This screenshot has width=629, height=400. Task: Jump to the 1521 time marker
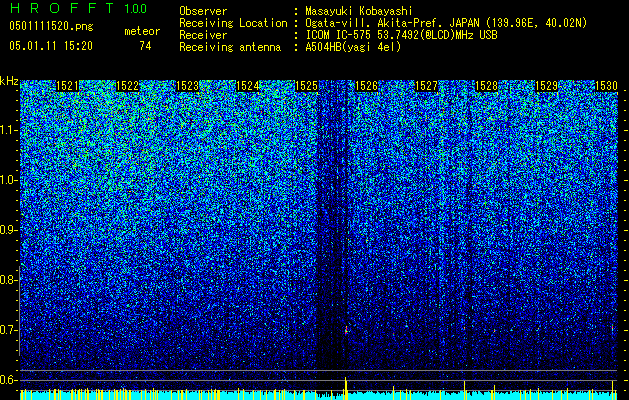click(67, 86)
